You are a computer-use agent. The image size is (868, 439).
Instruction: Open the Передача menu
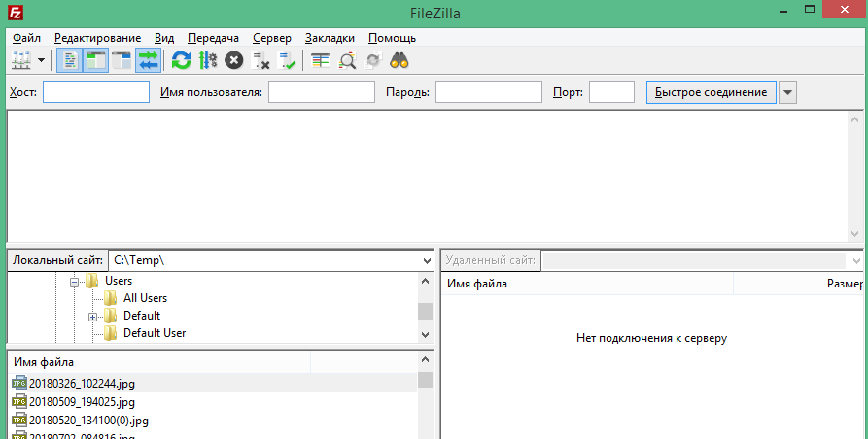pyautogui.click(x=213, y=37)
